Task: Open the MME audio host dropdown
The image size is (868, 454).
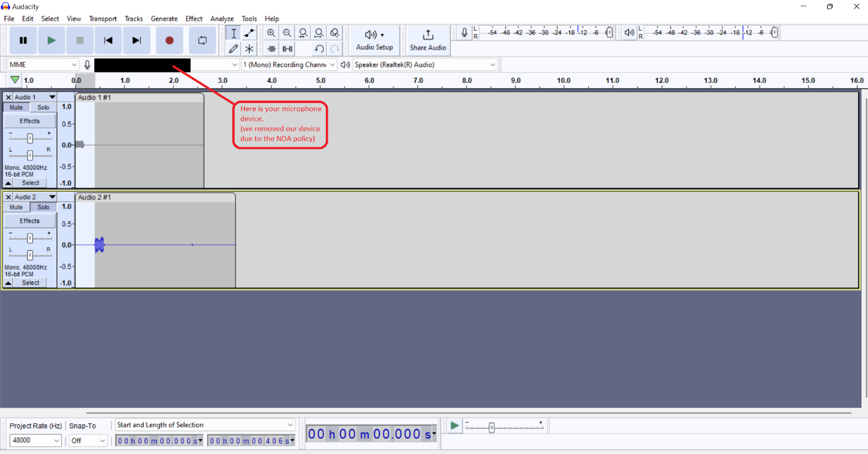Action: [x=43, y=65]
